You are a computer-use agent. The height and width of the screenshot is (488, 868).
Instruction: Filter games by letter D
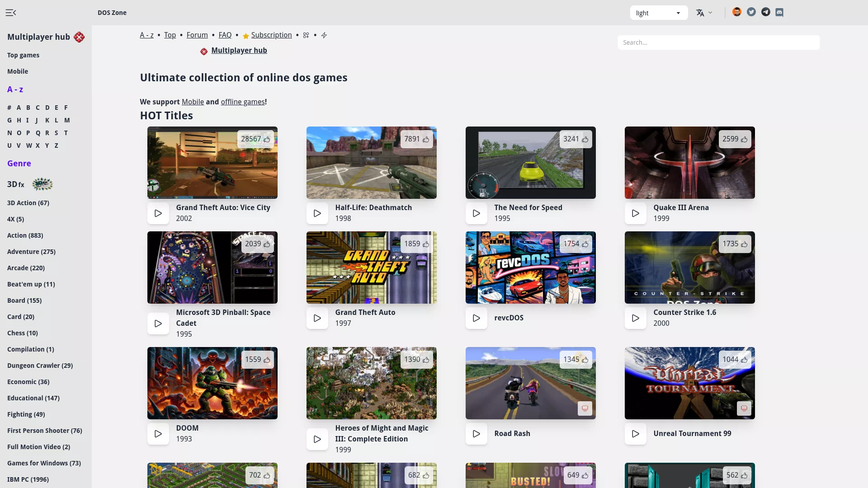47,108
